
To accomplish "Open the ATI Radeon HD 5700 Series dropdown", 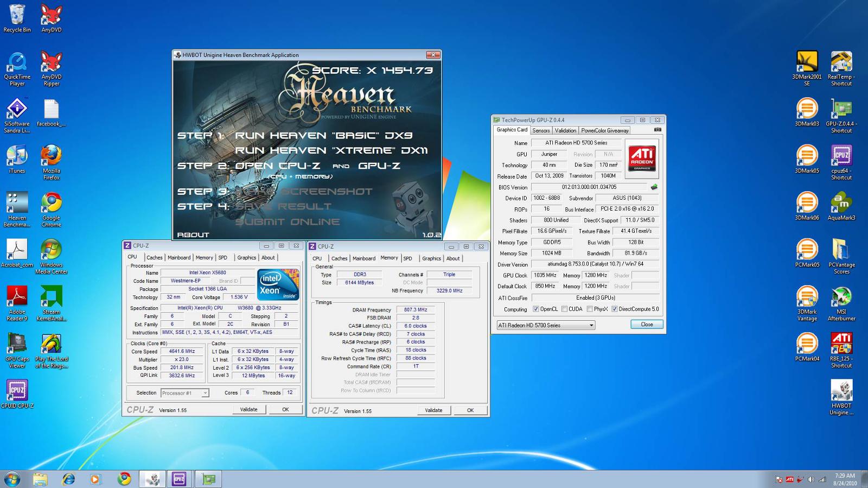I will tap(546, 325).
